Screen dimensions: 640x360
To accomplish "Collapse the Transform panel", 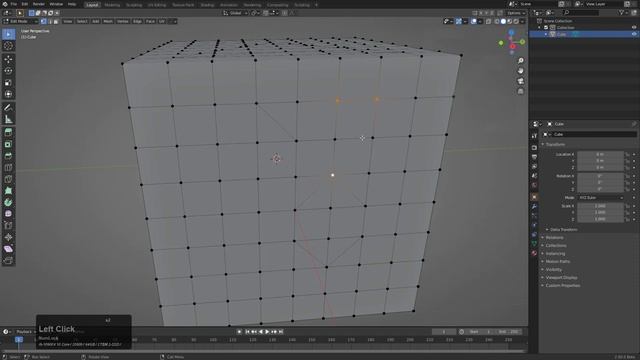I will point(554,144).
